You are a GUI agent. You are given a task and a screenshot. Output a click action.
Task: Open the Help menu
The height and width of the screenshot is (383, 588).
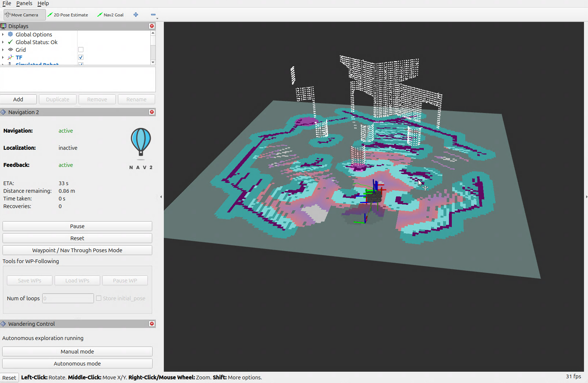(x=43, y=3)
